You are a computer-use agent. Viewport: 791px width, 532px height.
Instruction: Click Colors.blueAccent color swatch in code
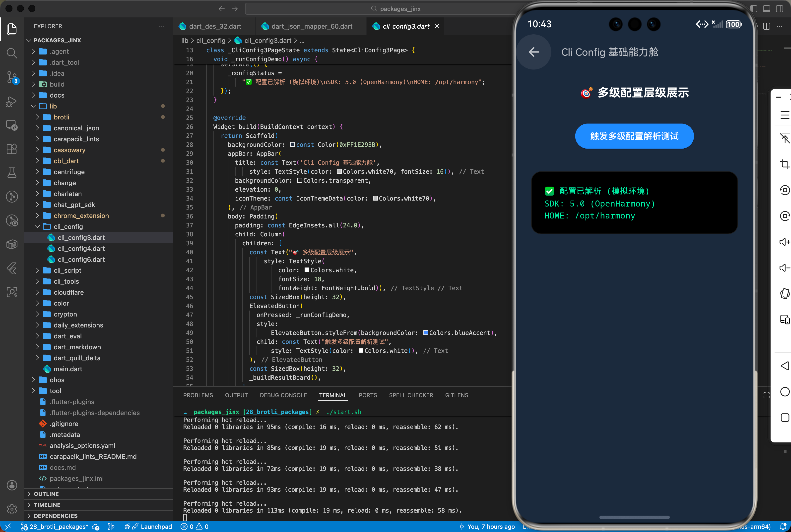pos(425,333)
